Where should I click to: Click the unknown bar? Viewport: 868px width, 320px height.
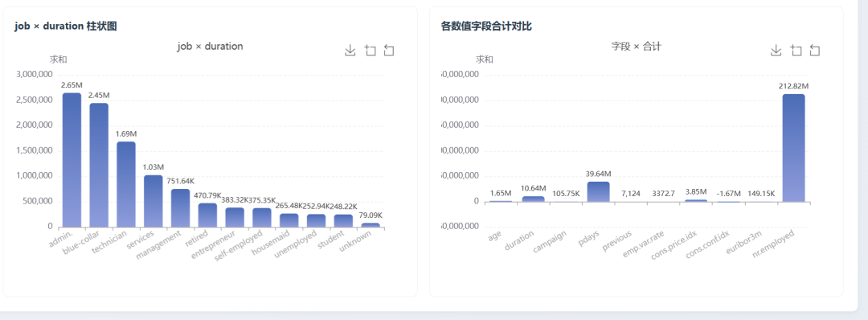click(x=371, y=225)
